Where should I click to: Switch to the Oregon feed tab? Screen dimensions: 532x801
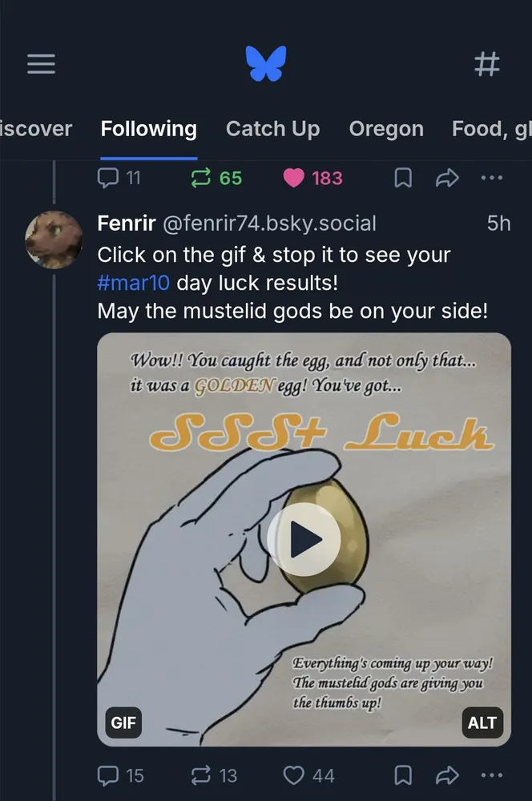click(x=386, y=129)
